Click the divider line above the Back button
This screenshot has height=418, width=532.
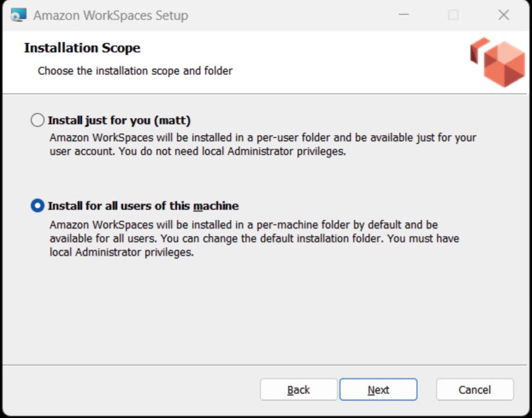(265, 365)
